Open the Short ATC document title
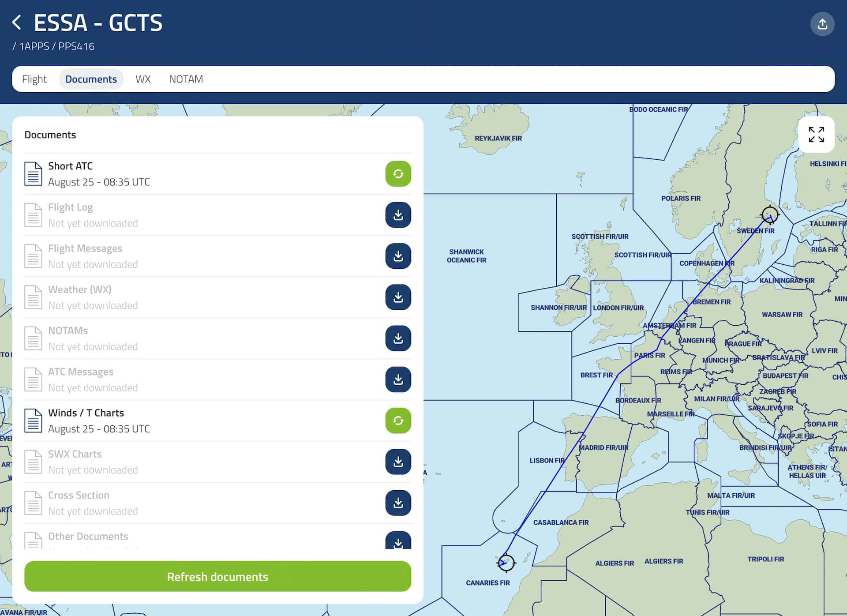 70,166
